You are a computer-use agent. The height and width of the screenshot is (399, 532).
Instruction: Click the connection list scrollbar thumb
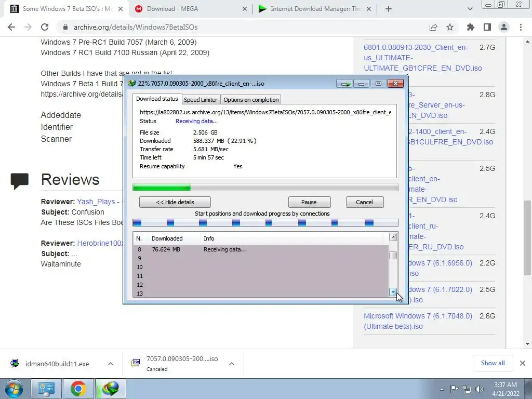(x=393, y=255)
